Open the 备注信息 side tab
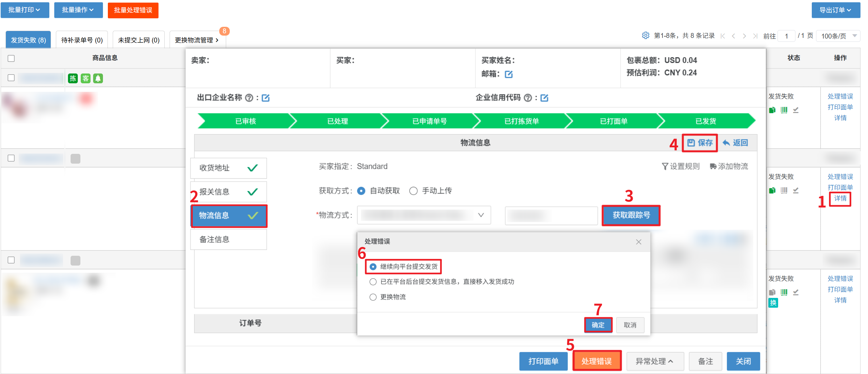The height and width of the screenshot is (374, 868). (x=228, y=239)
